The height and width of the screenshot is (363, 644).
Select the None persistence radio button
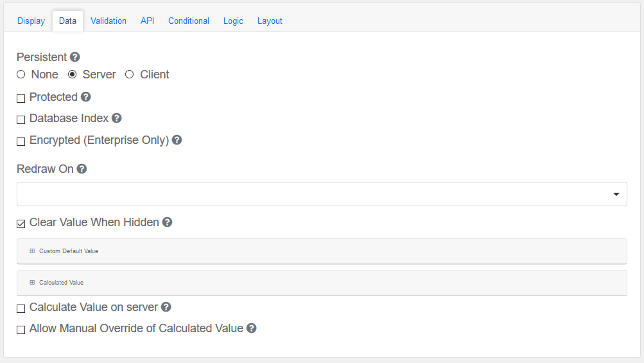point(21,75)
